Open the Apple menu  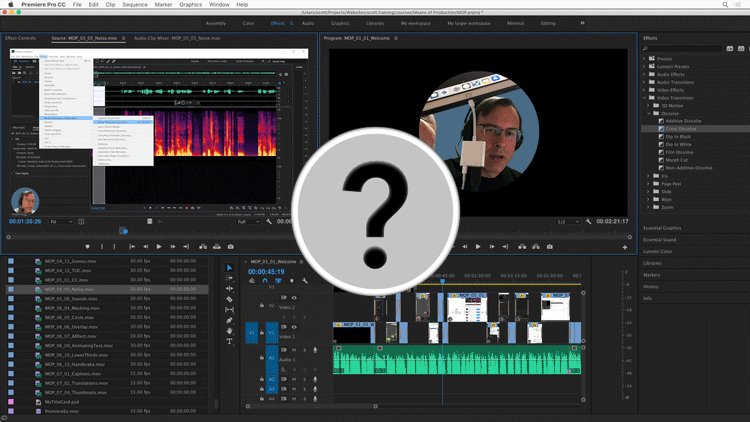tap(11, 4)
